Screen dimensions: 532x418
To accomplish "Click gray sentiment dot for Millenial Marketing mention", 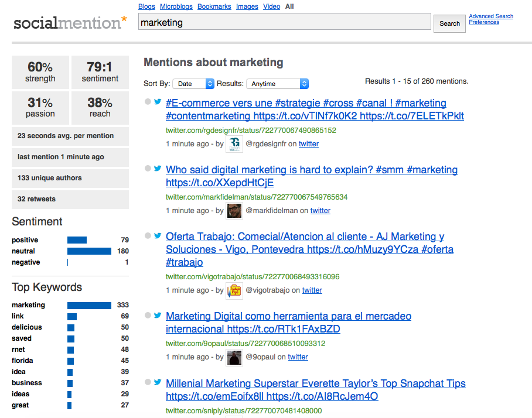I will point(148,382).
